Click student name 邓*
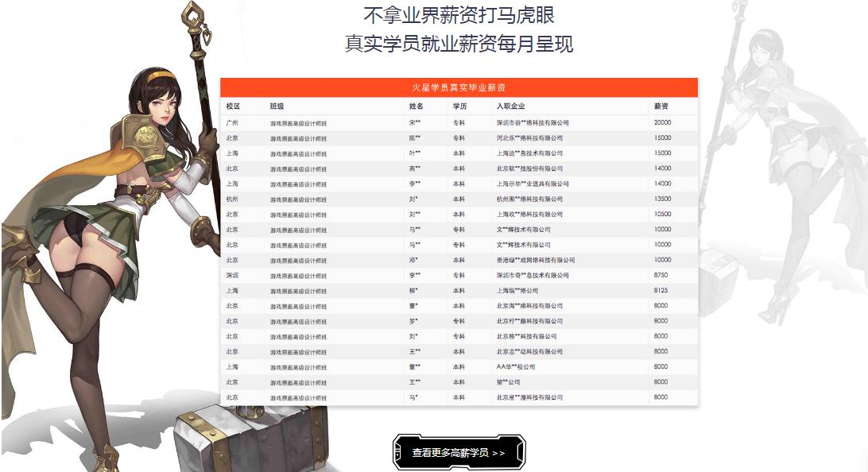 tap(413, 260)
